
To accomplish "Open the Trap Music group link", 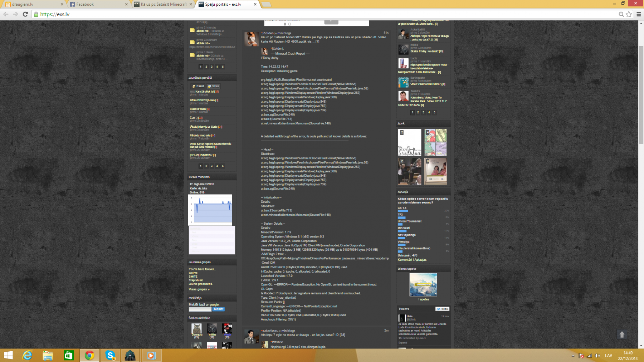I will coord(196,280).
